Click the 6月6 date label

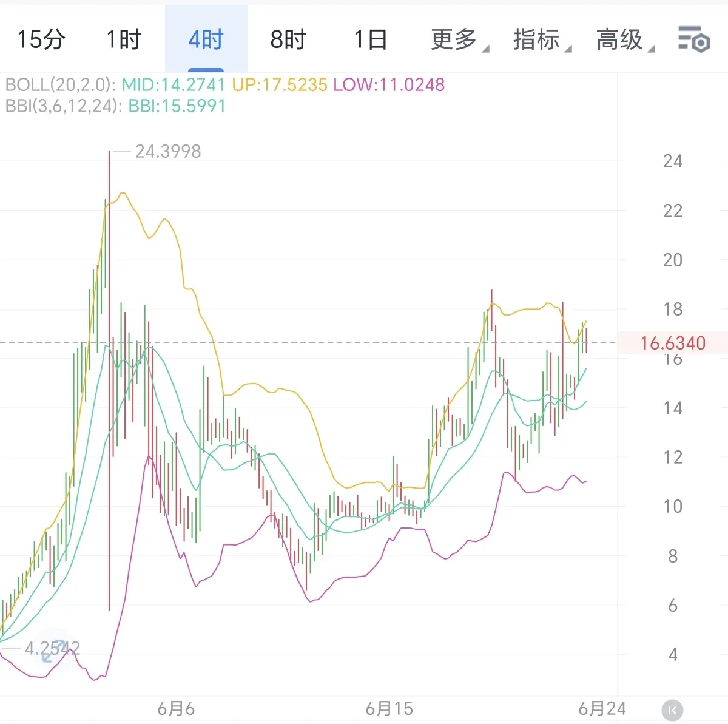pos(176,708)
